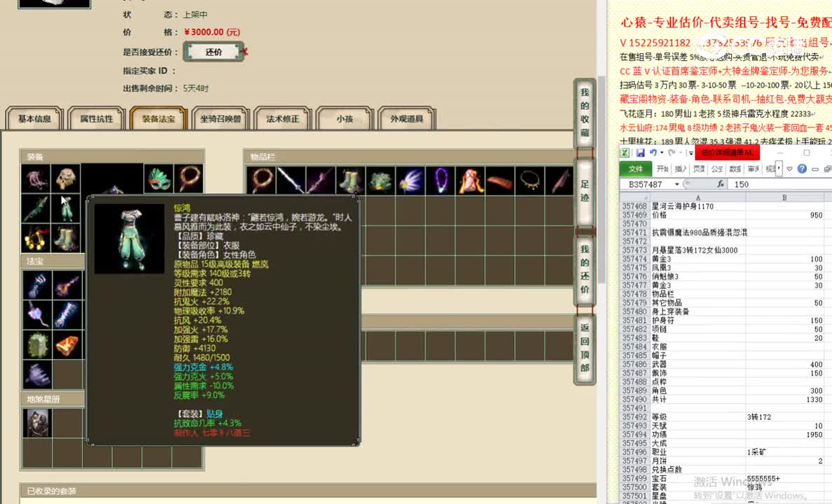Select the green feather mask equipment icon

pos(158,178)
